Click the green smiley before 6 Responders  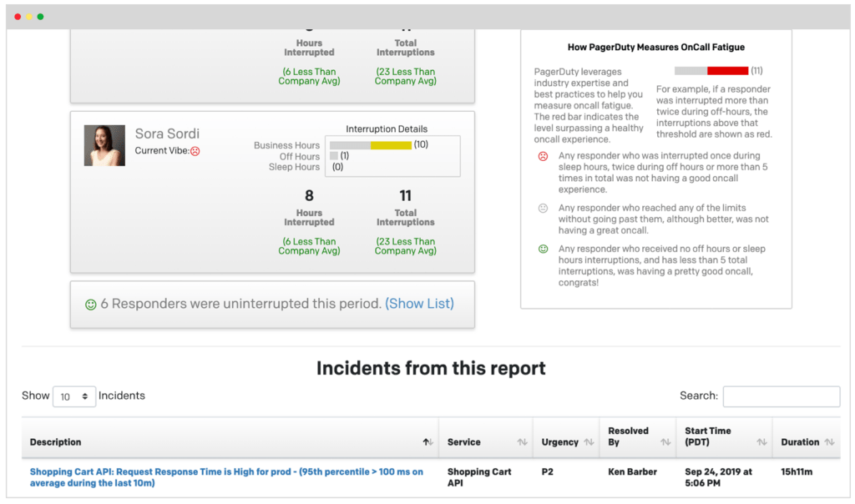[91, 305]
